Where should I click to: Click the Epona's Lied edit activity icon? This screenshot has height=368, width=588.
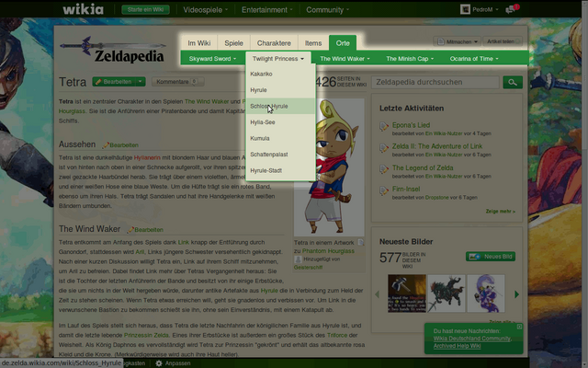pyautogui.click(x=384, y=127)
